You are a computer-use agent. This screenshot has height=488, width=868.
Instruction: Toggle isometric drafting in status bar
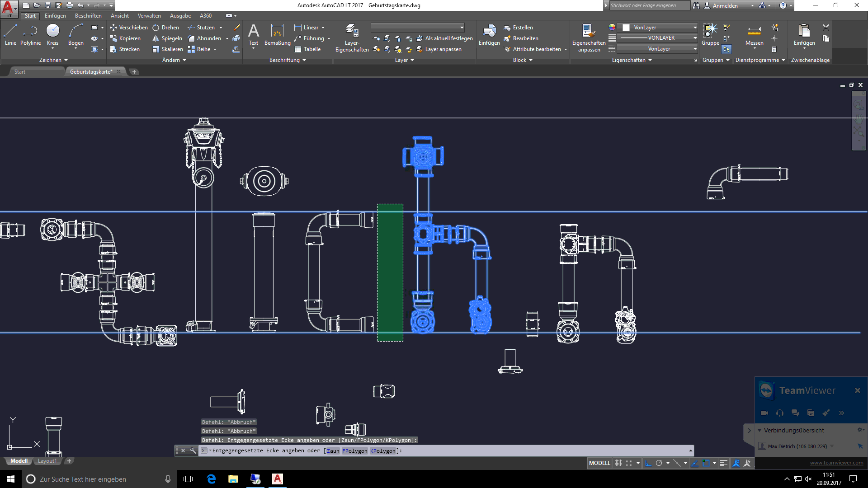(677, 463)
